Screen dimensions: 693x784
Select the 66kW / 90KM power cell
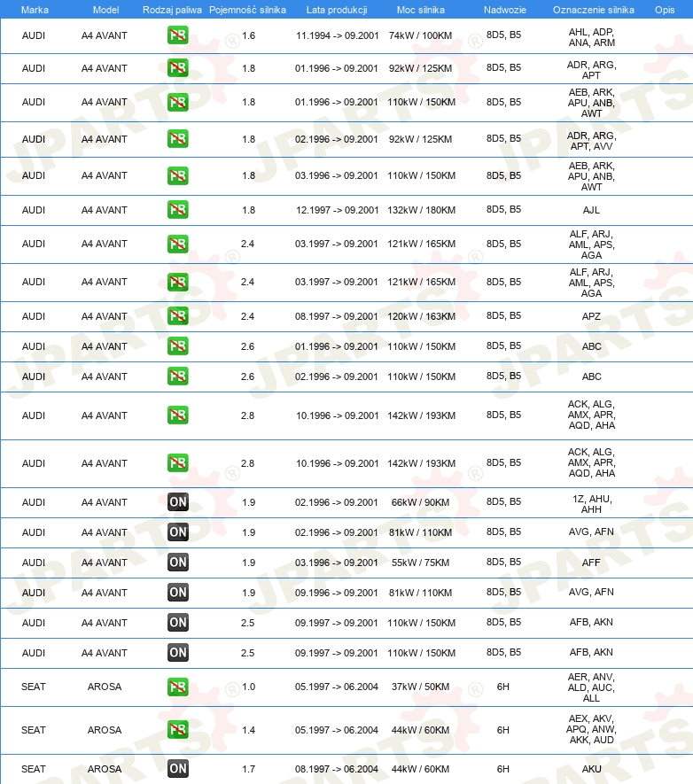tap(421, 502)
